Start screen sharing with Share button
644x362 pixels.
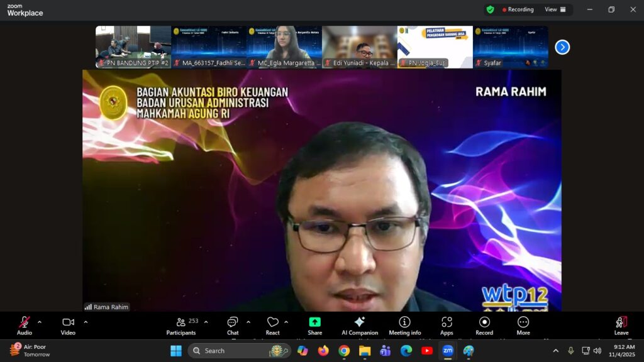click(315, 322)
